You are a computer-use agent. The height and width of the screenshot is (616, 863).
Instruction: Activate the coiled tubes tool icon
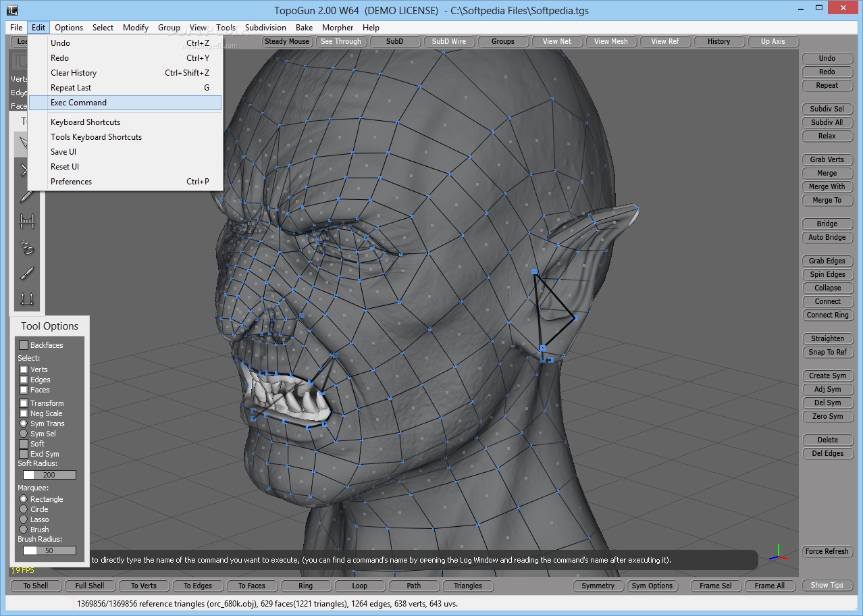tap(27, 247)
